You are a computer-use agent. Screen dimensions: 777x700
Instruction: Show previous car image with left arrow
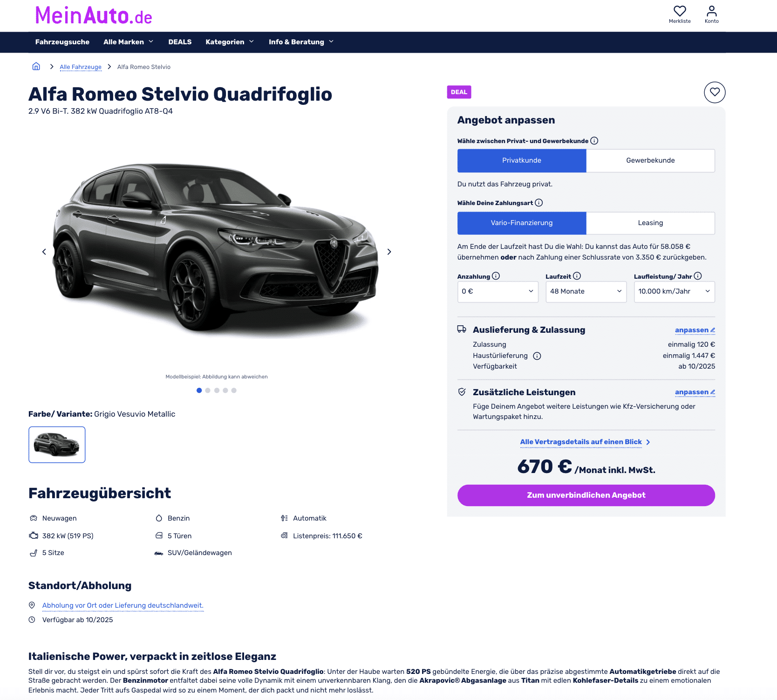tap(44, 252)
